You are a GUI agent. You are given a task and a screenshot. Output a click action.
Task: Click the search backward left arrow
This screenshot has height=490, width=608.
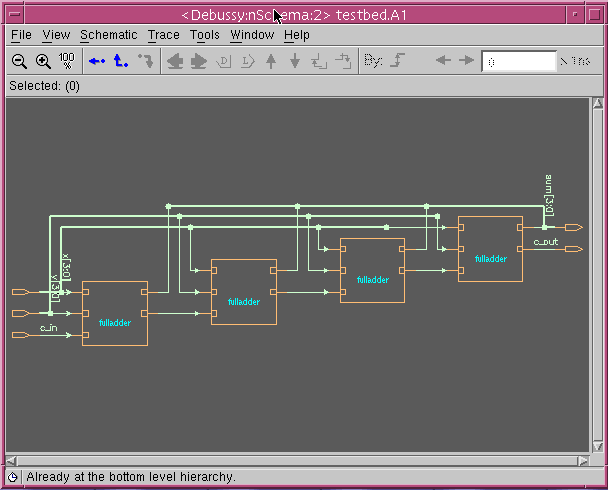pyautogui.click(x=443, y=60)
